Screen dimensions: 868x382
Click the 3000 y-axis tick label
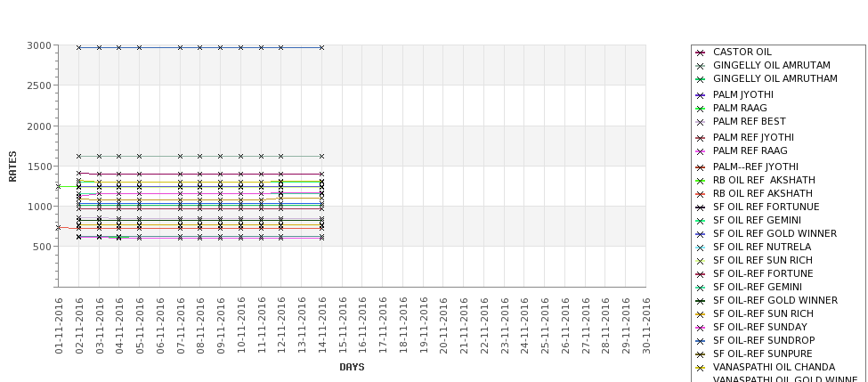39,45
